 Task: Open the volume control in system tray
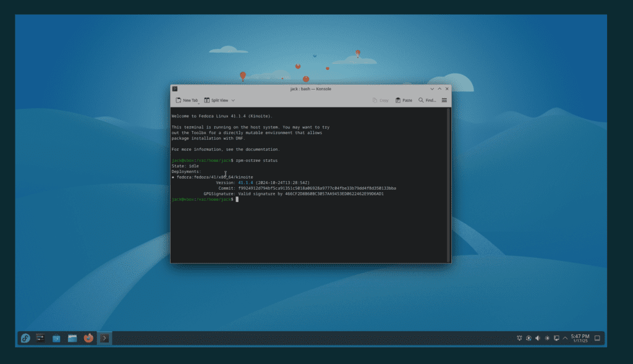tap(538, 338)
